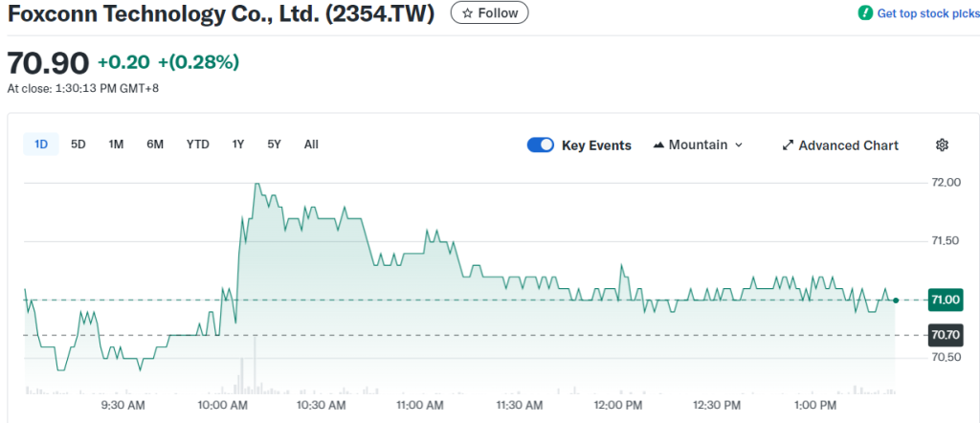The image size is (980, 423).
Task: Select the YTD chart range
Action: point(197,145)
